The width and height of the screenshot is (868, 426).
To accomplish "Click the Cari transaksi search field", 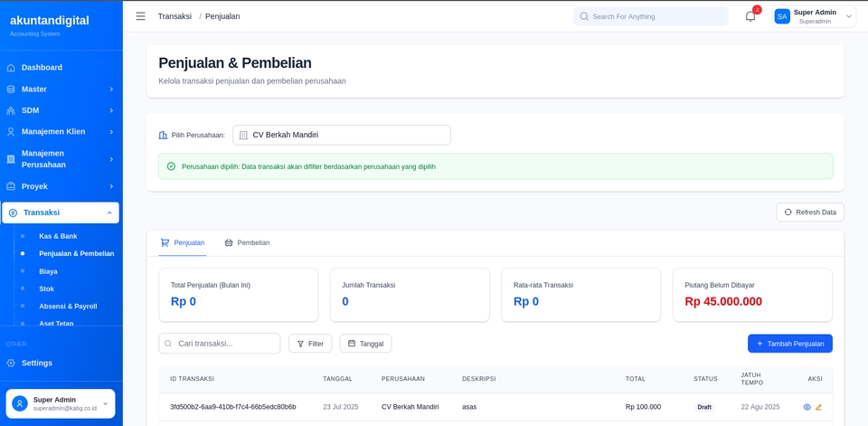I will tap(220, 344).
